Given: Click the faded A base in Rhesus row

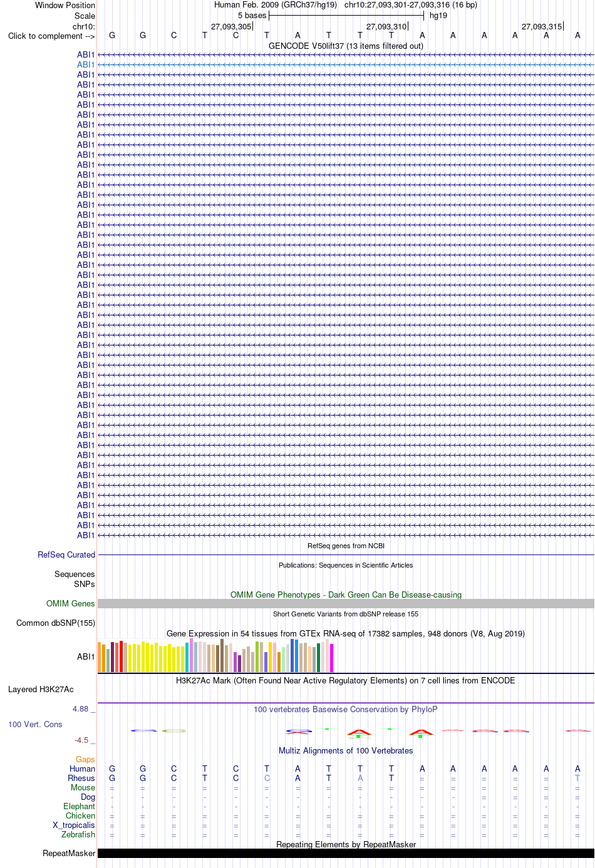Looking at the screenshot, I should 360,778.
